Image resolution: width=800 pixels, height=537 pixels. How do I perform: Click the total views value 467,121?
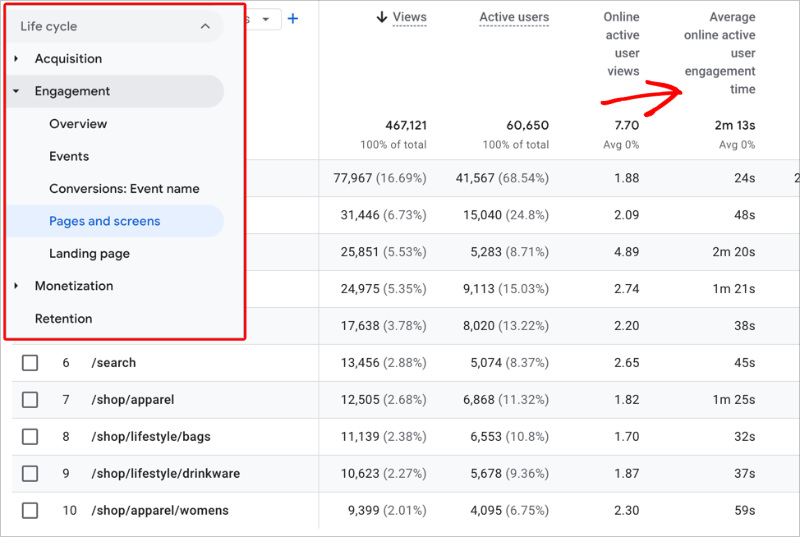406,125
